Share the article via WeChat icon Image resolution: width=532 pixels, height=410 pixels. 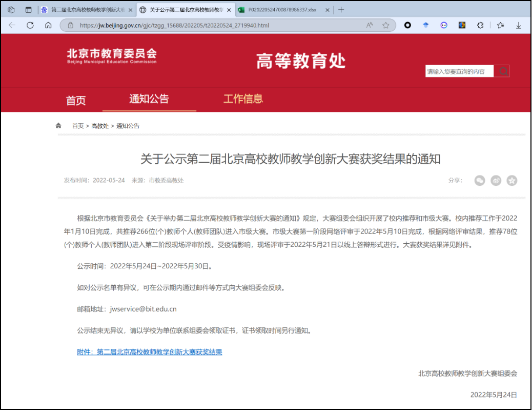479,181
